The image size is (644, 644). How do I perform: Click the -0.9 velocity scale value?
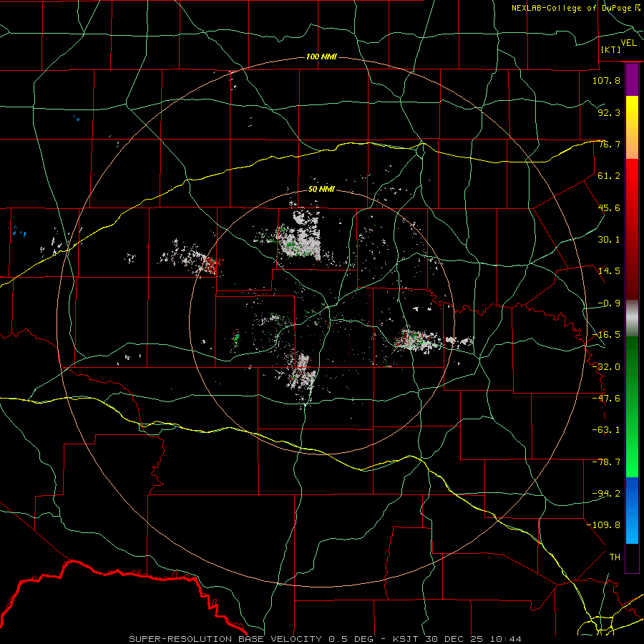pyautogui.click(x=609, y=303)
